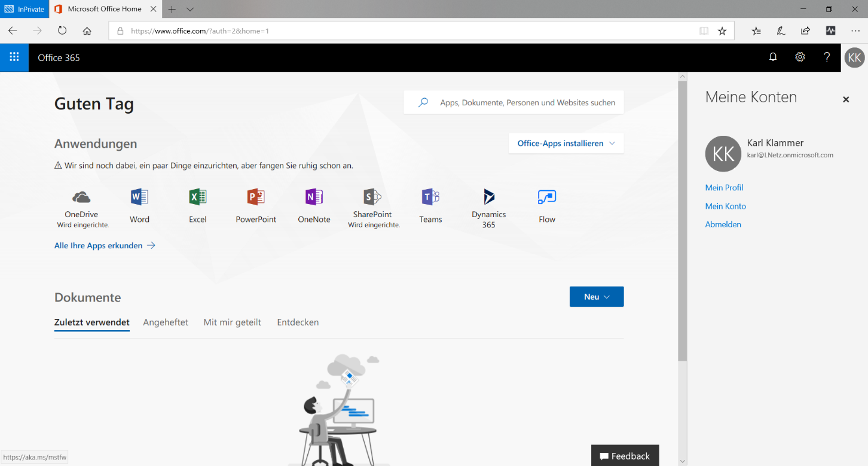Open the OneDrive app
Viewport: 868px width, 466px height.
81,208
